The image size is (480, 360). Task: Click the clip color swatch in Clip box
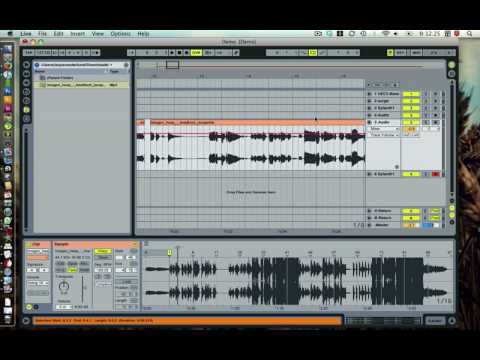pos(37,258)
